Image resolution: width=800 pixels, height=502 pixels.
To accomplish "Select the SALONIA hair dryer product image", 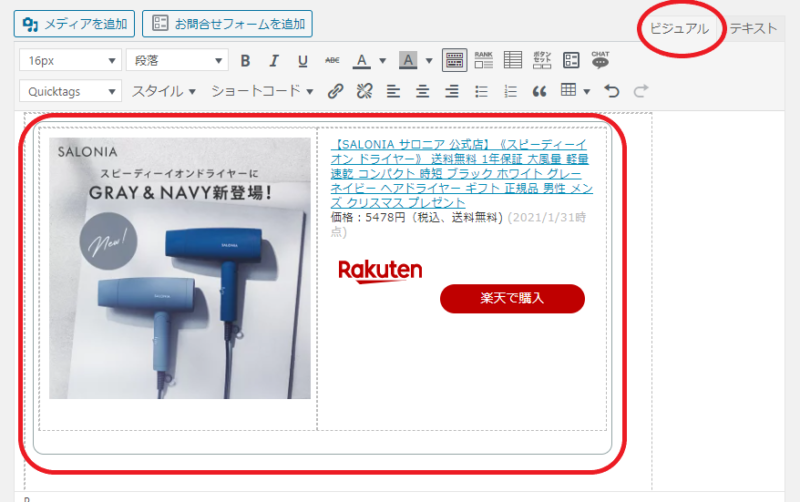I will (x=180, y=268).
